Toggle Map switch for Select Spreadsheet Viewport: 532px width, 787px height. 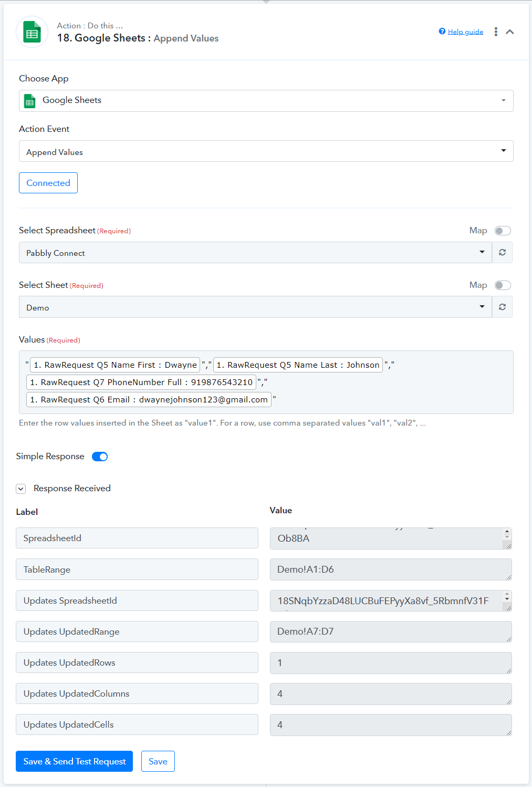503,231
